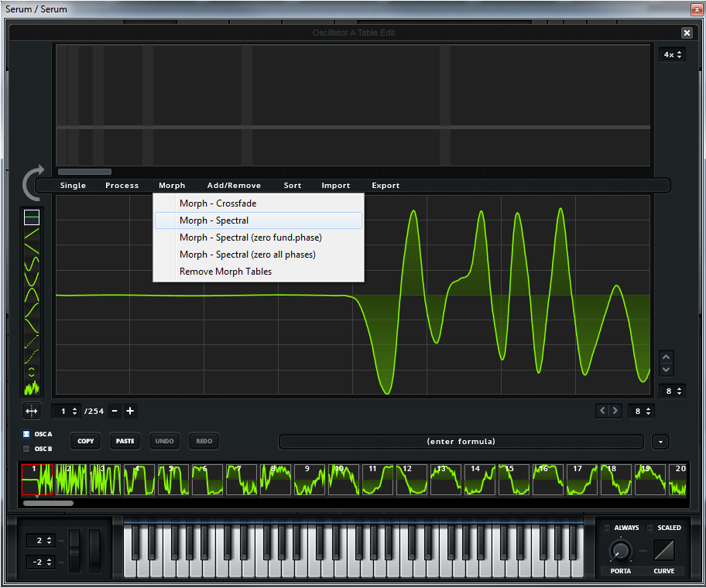Select the rising S-curve draw shape
This screenshot has width=706, height=588.
(x=32, y=310)
